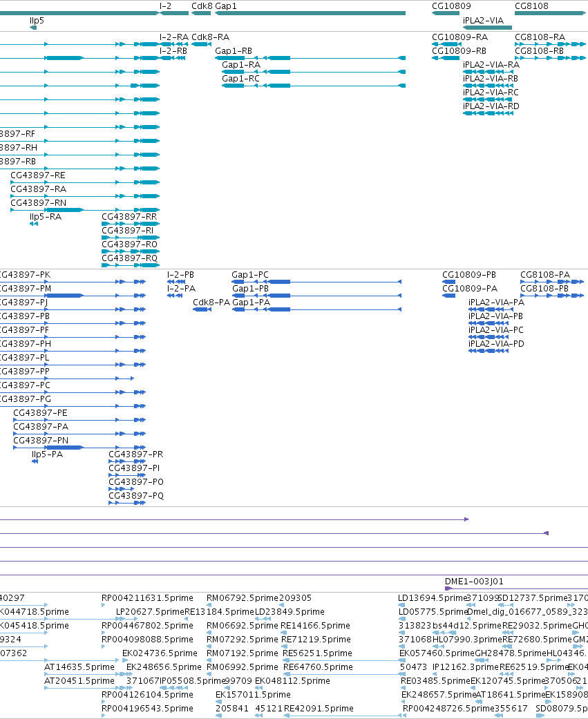Click the CG10809-RB transcript label

point(459,51)
